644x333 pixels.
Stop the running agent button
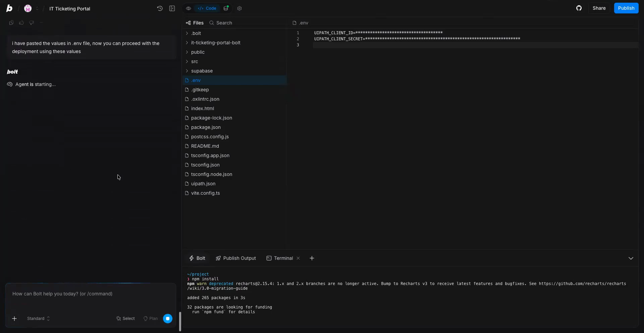[x=168, y=319]
